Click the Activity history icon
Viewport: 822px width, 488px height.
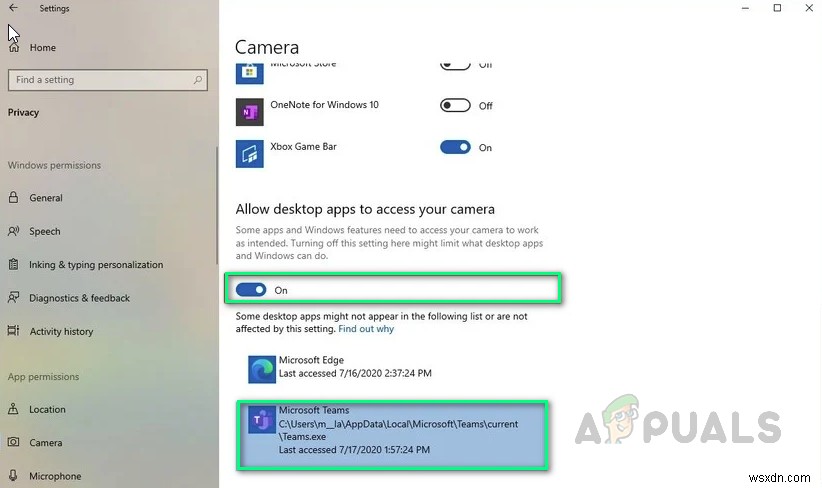(14, 331)
